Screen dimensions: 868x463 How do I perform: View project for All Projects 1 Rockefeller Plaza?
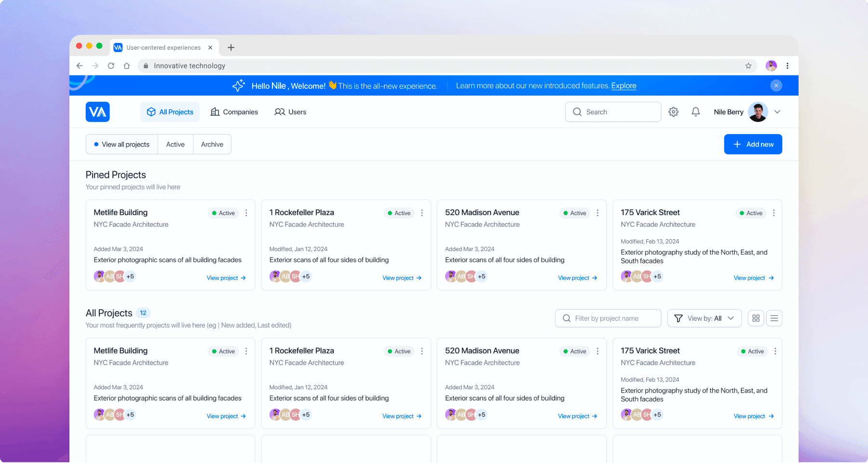402,416
